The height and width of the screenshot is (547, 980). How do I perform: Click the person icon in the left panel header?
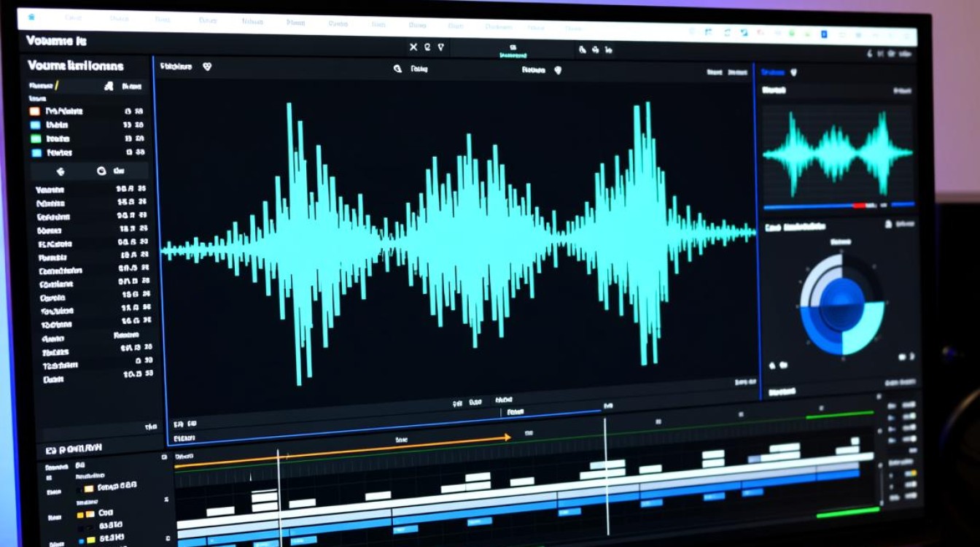click(109, 86)
